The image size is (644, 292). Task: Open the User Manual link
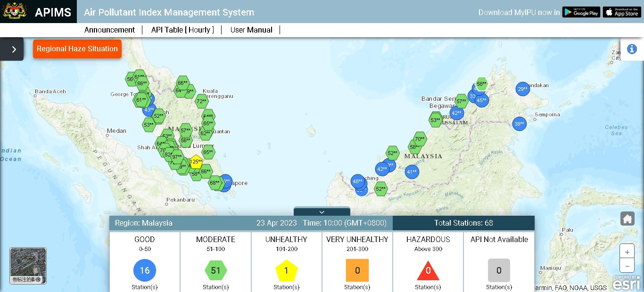pyautogui.click(x=251, y=30)
